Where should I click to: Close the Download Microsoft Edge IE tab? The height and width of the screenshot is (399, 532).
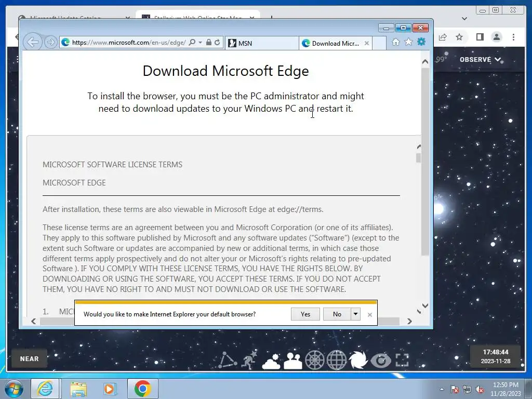point(366,43)
